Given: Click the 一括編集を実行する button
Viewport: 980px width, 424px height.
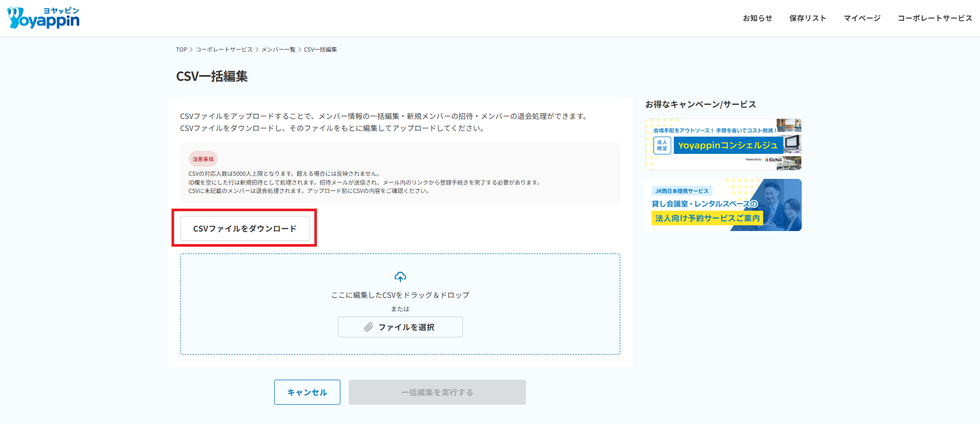Looking at the screenshot, I should 437,392.
